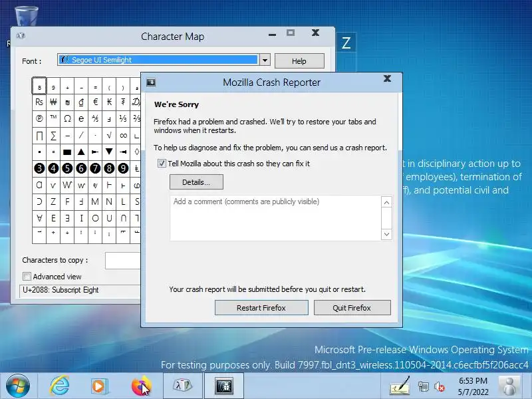
Task: Open the Details... crash information
Action: tap(196, 182)
